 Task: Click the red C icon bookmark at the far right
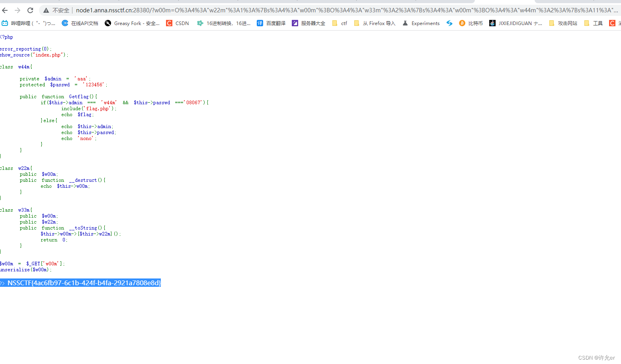point(612,23)
